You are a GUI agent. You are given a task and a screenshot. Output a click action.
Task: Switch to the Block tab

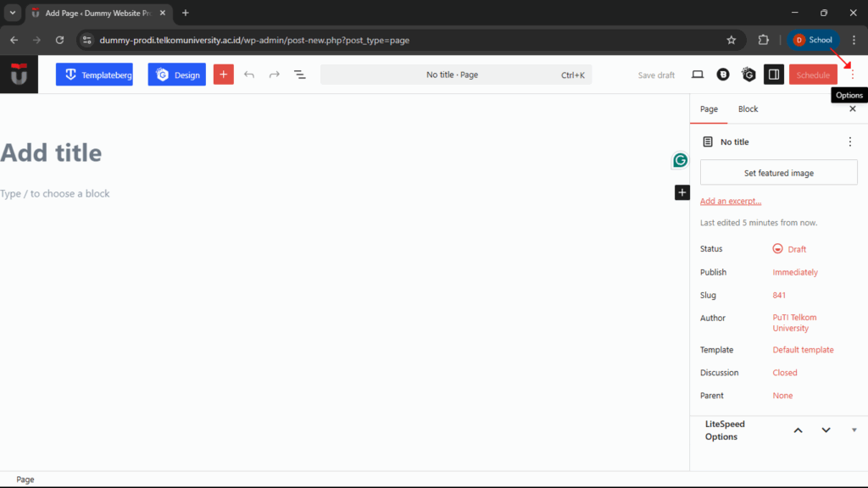pos(748,108)
